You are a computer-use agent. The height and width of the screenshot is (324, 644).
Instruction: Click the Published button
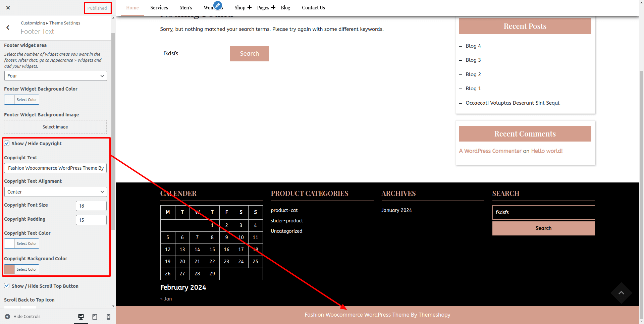(97, 8)
